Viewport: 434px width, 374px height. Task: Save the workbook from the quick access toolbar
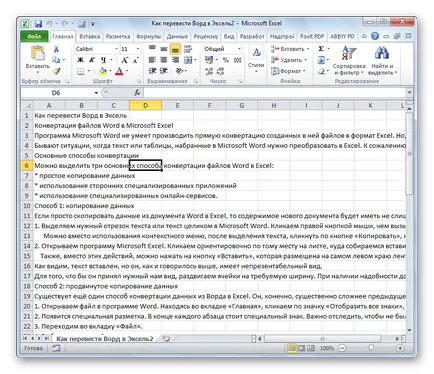click(x=38, y=24)
